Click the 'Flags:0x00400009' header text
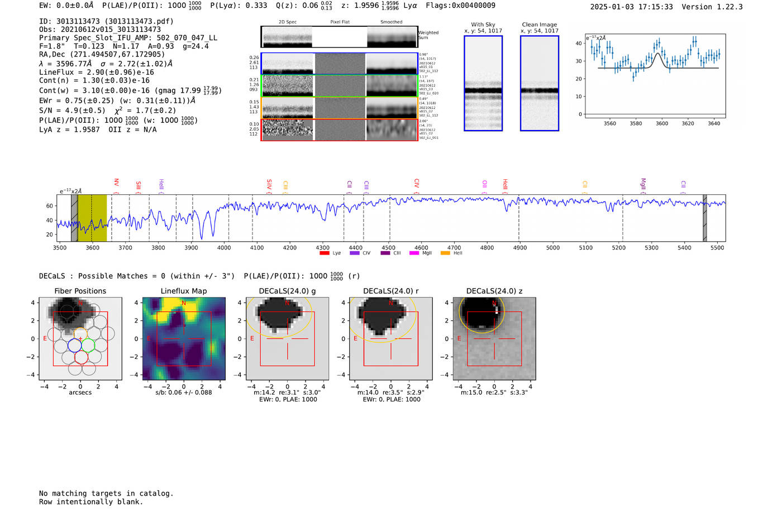 461,6
